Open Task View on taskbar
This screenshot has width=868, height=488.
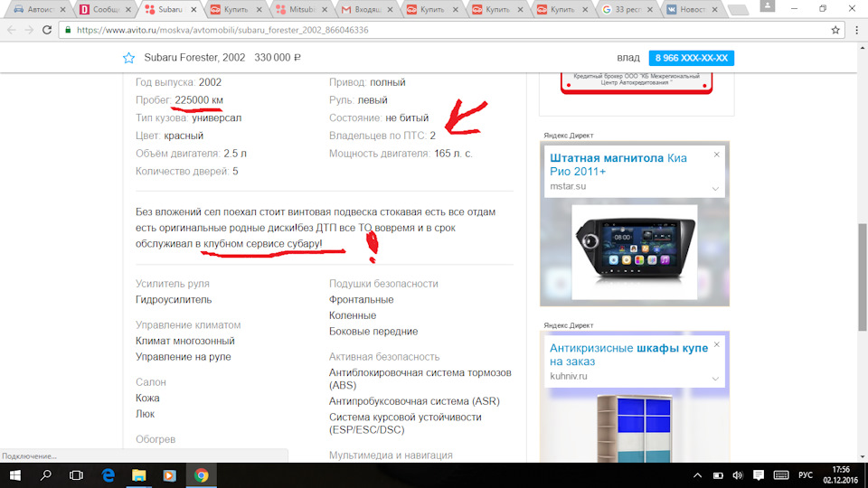[x=76, y=475]
